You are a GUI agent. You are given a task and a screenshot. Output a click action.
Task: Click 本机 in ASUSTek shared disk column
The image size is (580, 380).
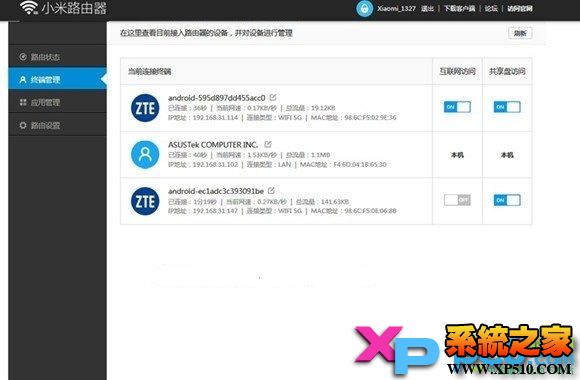point(507,155)
